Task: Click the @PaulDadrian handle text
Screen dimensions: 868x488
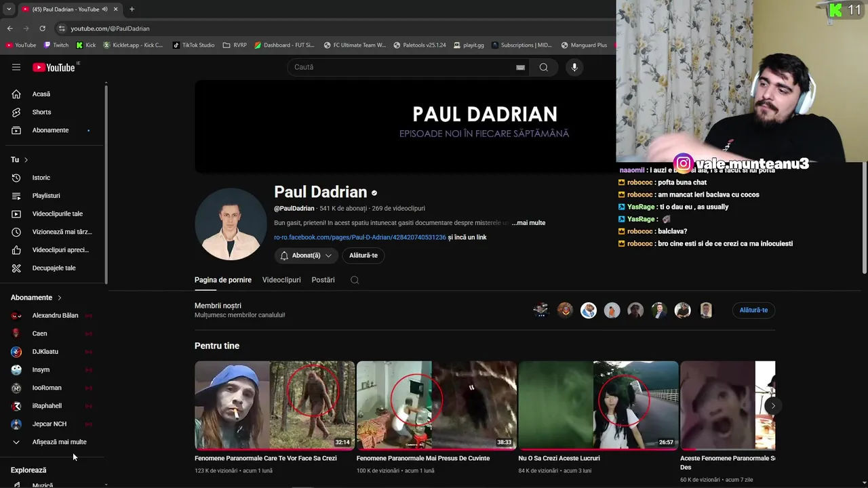Action: pos(294,209)
